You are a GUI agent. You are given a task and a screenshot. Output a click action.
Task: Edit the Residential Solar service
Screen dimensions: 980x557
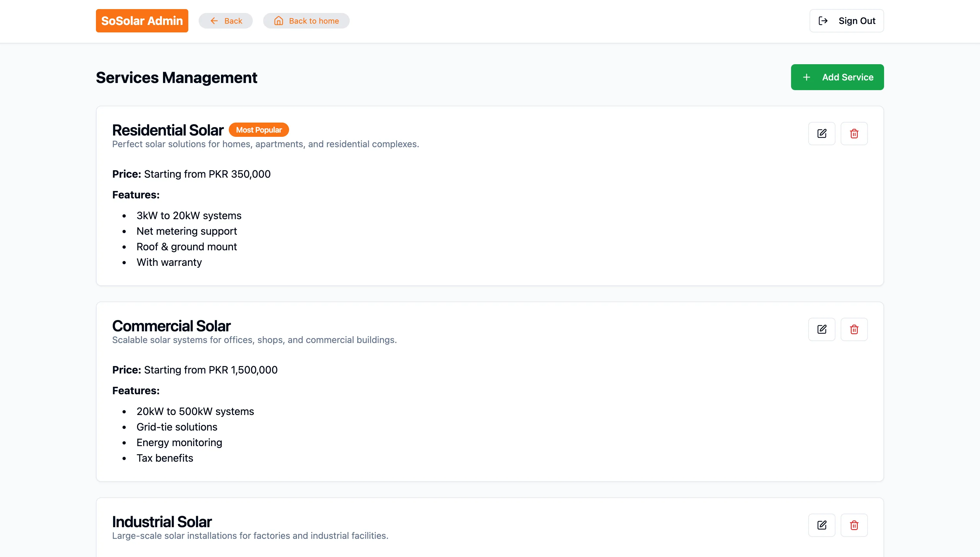coord(822,134)
